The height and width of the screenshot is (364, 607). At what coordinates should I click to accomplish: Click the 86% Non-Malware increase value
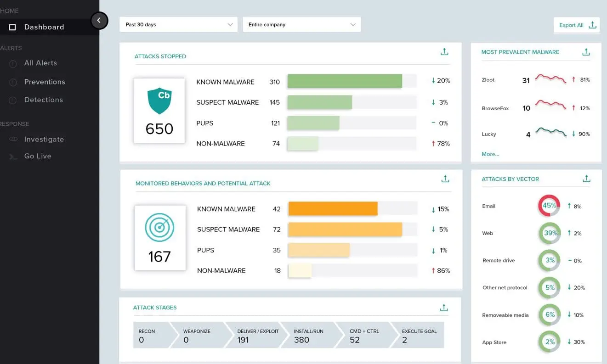click(x=443, y=271)
